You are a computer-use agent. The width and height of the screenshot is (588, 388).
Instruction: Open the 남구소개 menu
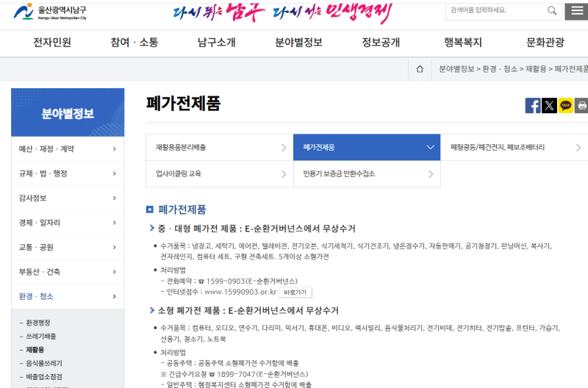coord(216,43)
